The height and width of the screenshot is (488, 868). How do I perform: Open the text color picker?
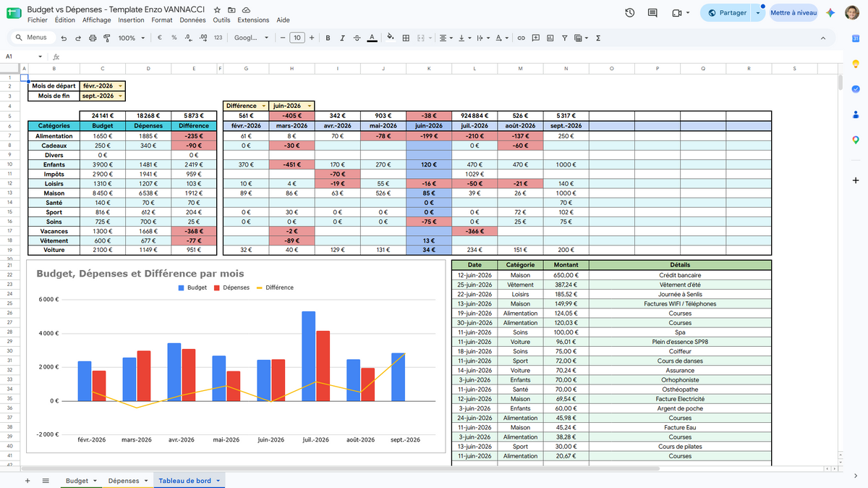[x=371, y=38]
